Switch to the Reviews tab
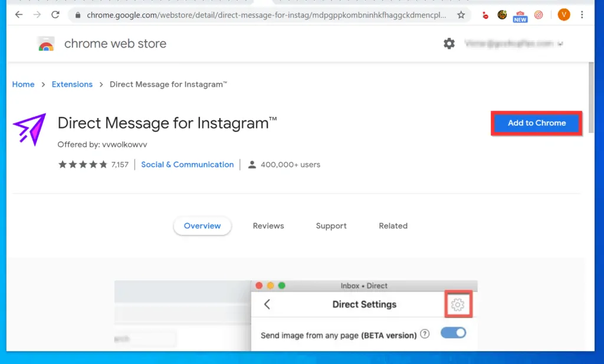Image resolution: width=604 pixels, height=364 pixels. click(268, 226)
